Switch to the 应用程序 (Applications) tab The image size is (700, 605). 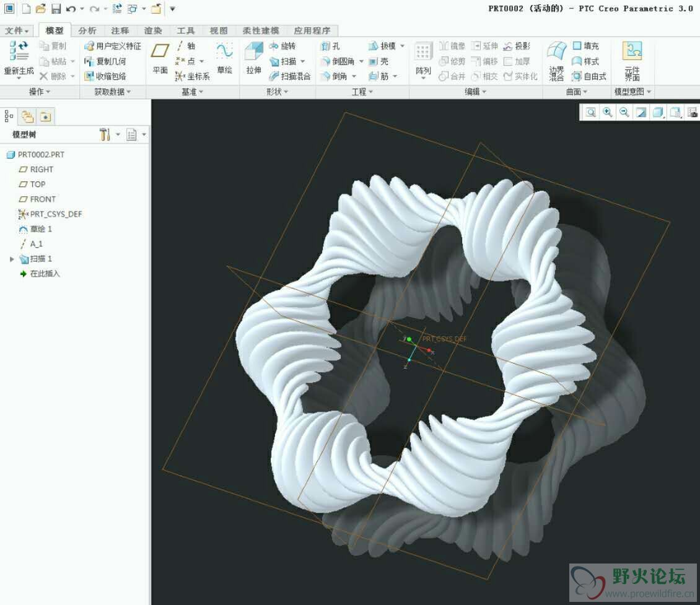point(312,30)
